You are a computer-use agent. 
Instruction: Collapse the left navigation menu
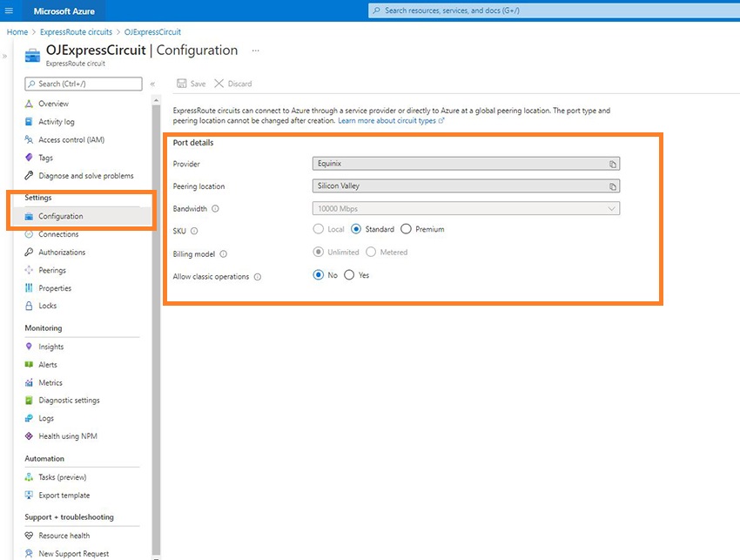point(152,84)
